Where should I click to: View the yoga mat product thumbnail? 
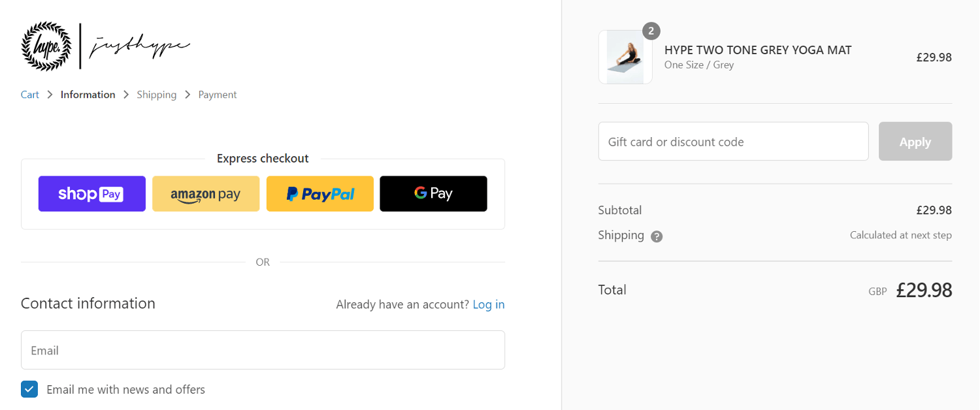click(625, 57)
